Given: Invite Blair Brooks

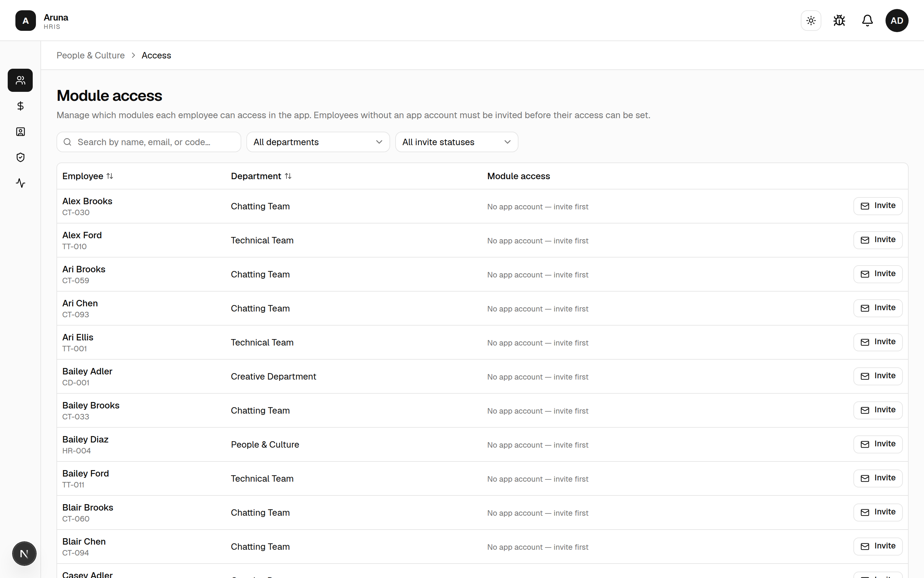Looking at the screenshot, I should coord(878,512).
